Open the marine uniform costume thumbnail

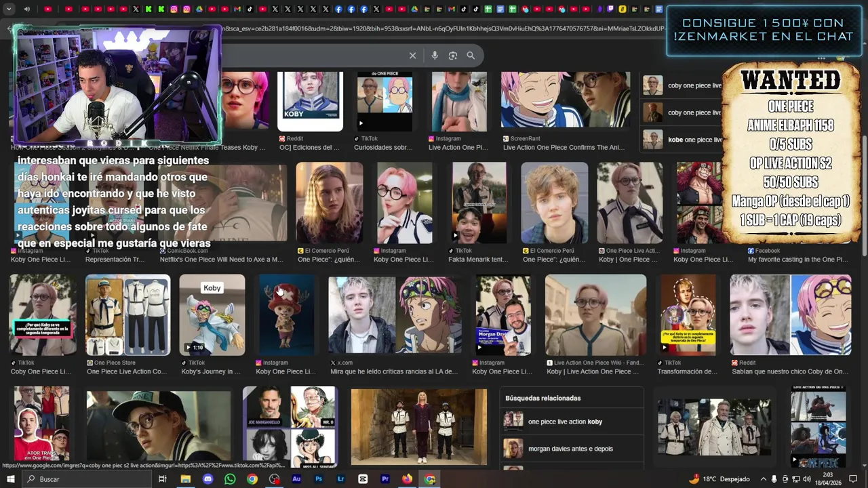(x=127, y=314)
